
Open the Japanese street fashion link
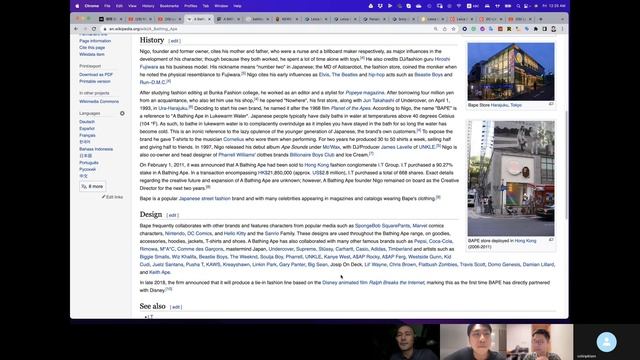[204, 198]
